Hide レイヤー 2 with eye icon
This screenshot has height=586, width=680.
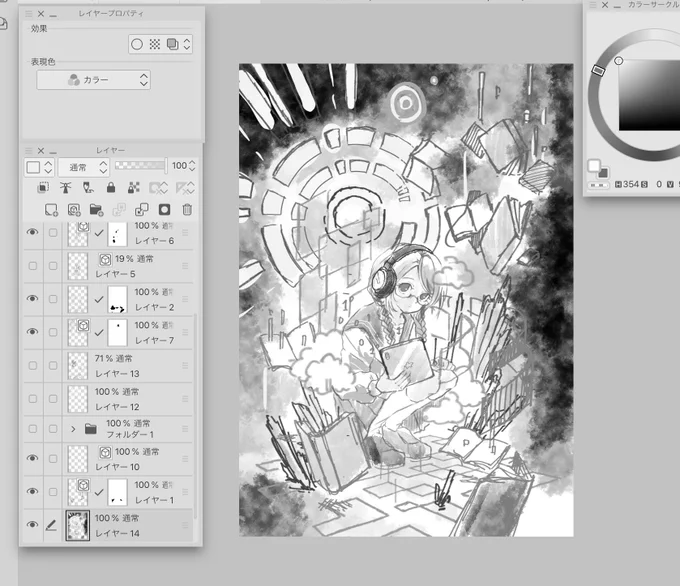pos(33,299)
